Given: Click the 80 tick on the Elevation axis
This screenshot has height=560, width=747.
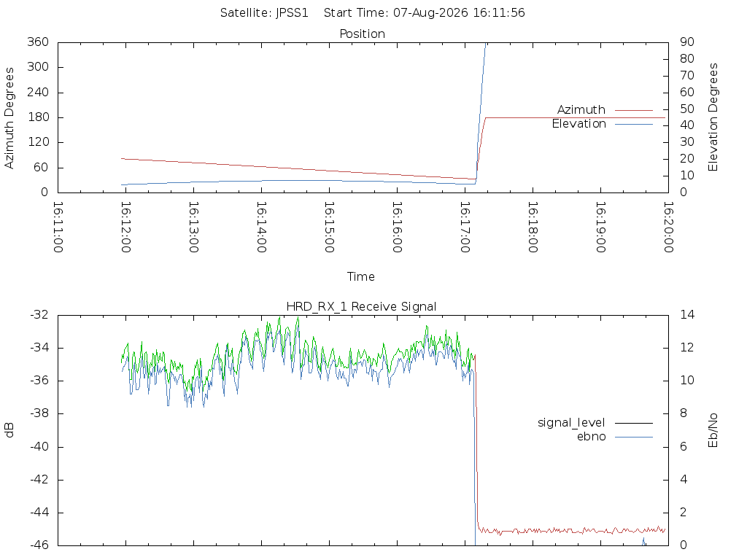Looking at the screenshot, I should coord(687,58).
